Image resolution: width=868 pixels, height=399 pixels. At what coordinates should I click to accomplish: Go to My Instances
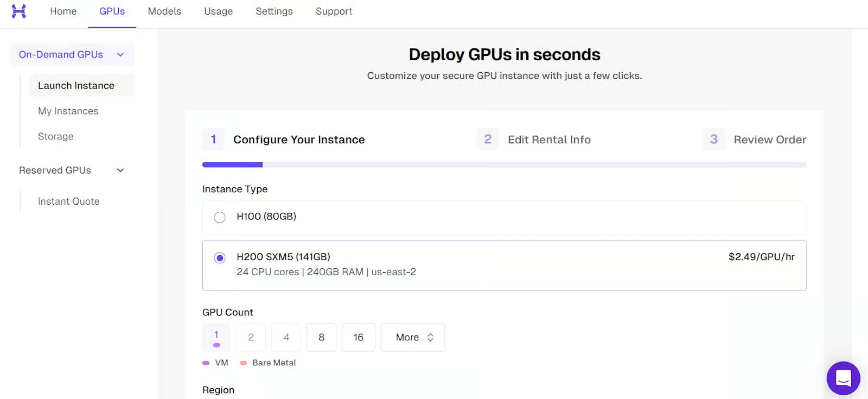coord(68,111)
